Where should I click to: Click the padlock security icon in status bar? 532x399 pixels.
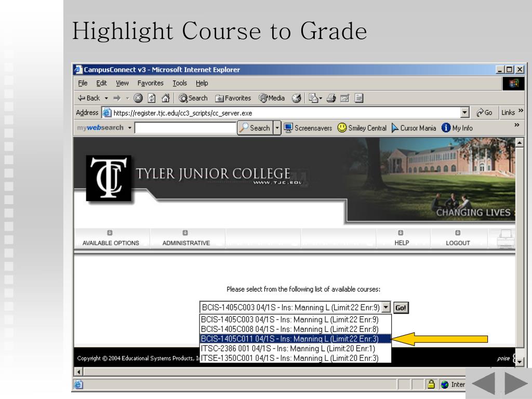pos(431,384)
